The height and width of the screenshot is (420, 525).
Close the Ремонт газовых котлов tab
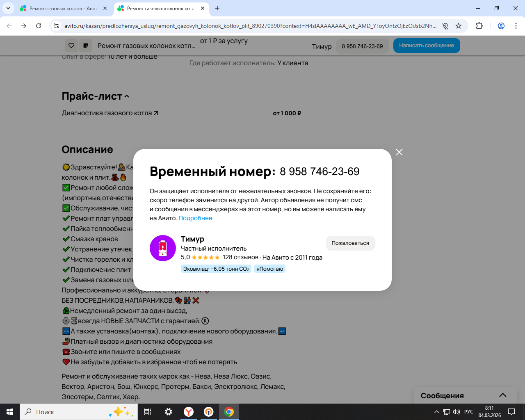[x=105, y=8]
